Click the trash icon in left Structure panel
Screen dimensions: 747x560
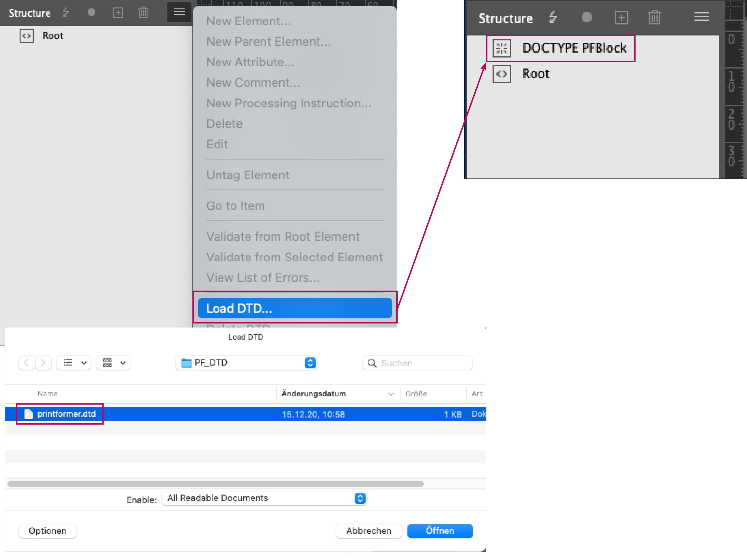(x=143, y=13)
